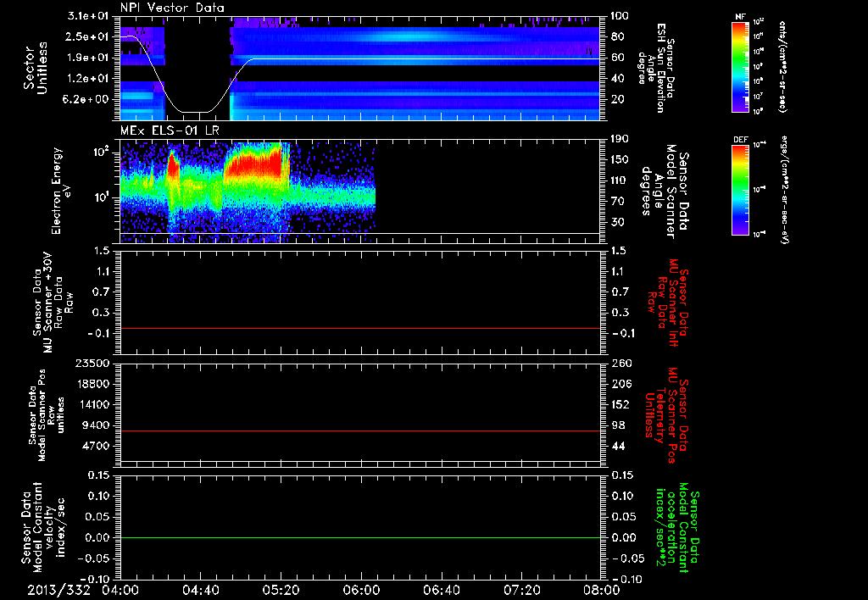Click the 07:20 time axis label
The height and width of the screenshot is (600, 868).
point(521,590)
